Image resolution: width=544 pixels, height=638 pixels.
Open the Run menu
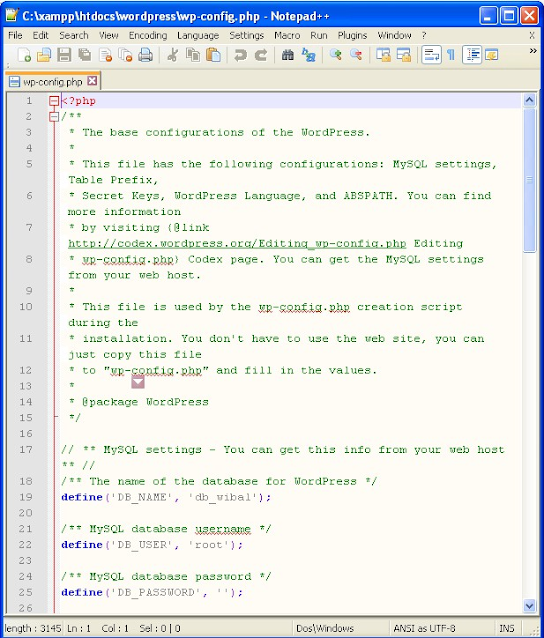pyautogui.click(x=319, y=35)
